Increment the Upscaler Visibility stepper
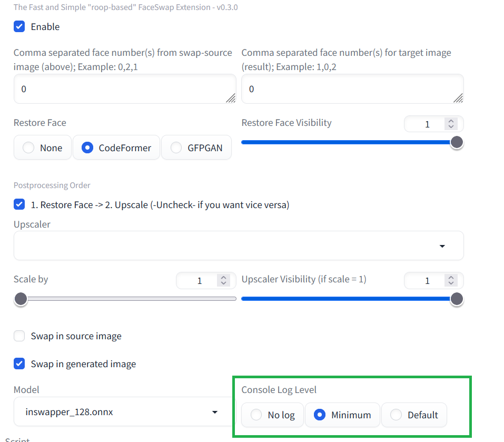 point(451,277)
